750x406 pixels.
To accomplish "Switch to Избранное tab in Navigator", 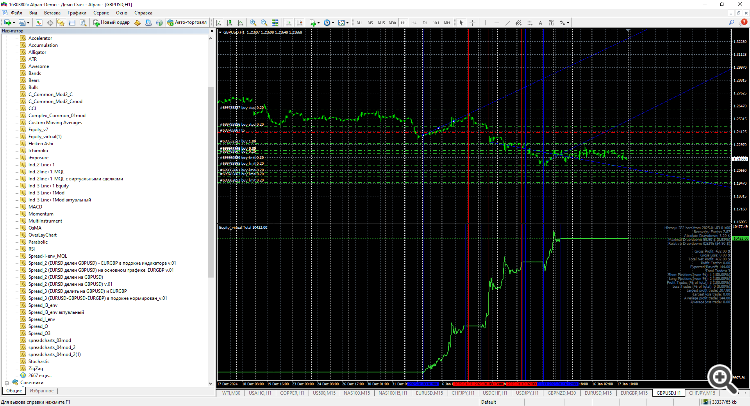I will 42,391.
